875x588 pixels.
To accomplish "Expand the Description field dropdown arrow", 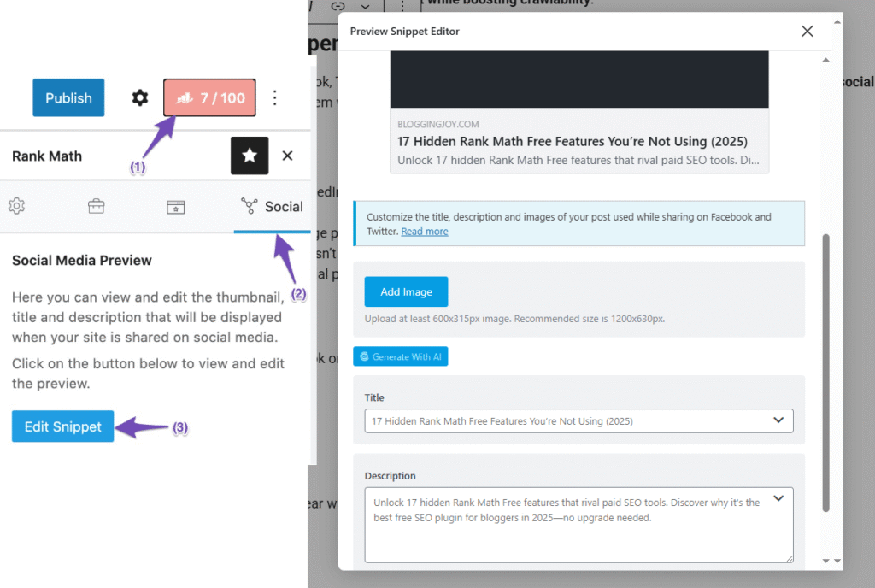I will (x=778, y=498).
